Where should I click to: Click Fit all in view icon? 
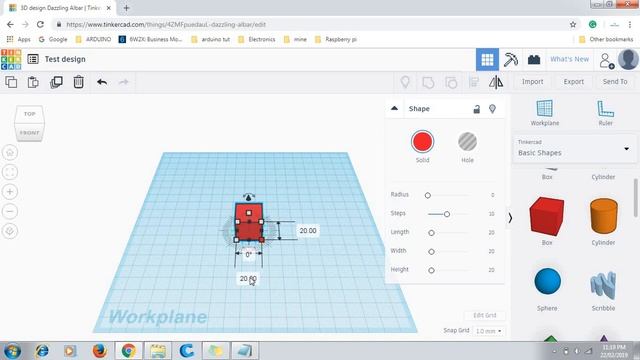10,172
